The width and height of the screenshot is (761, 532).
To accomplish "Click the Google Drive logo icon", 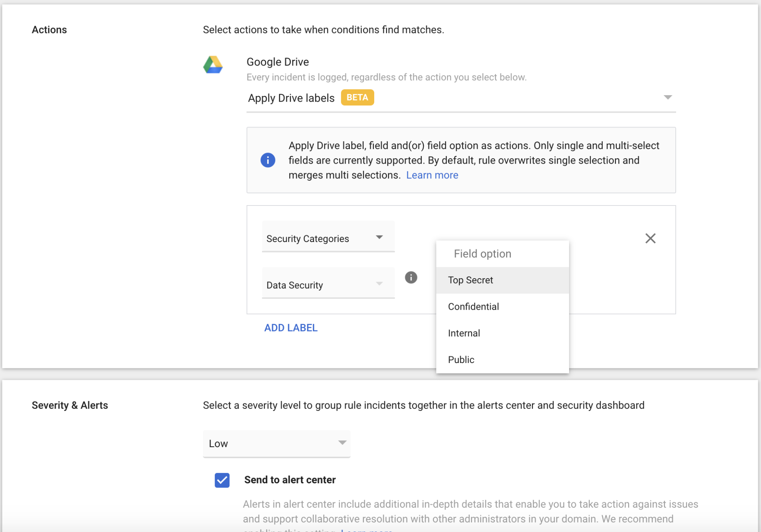I will [x=213, y=65].
